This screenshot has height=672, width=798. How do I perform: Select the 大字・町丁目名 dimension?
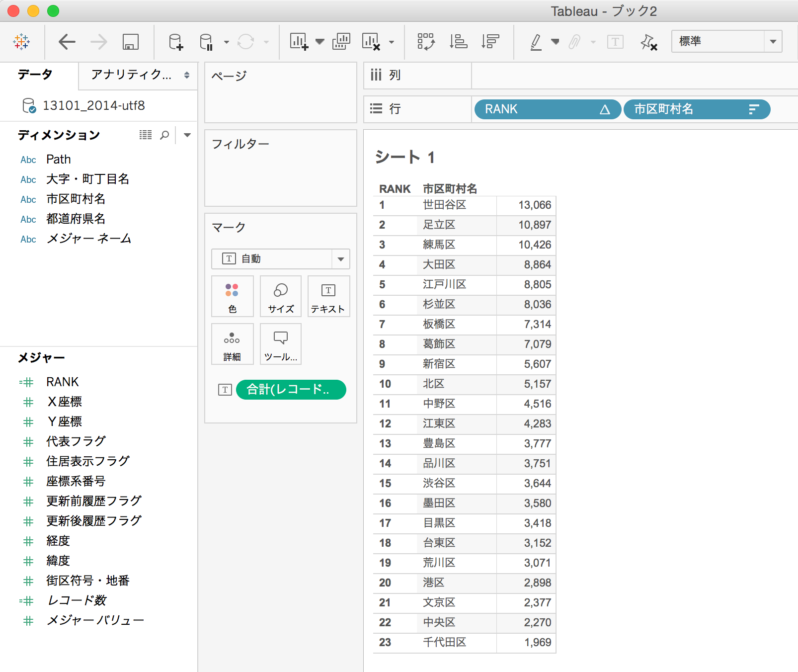pos(88,179)
